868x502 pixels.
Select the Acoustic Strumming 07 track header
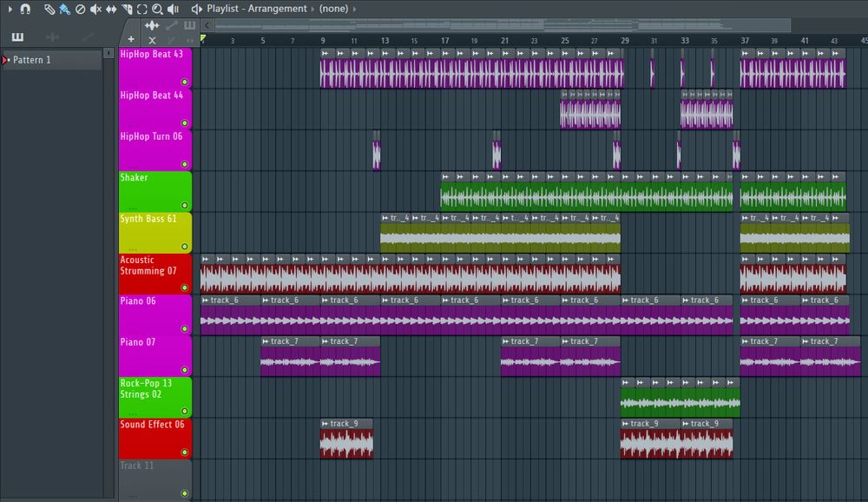pyautogui.click(x=155, y=274)
